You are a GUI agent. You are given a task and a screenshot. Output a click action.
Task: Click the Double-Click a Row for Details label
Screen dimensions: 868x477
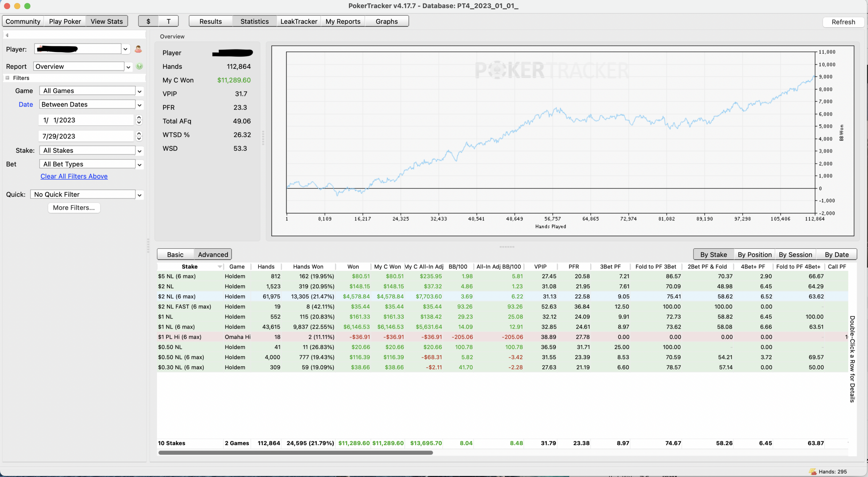[852, 359]
